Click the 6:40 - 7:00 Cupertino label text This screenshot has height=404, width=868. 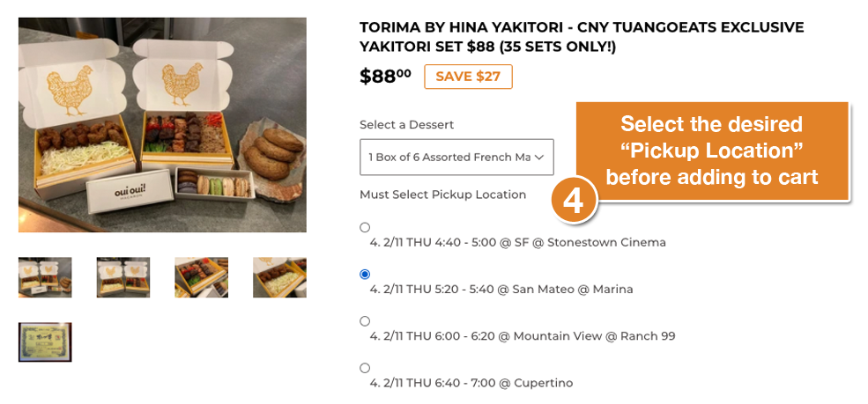[471, 383]
